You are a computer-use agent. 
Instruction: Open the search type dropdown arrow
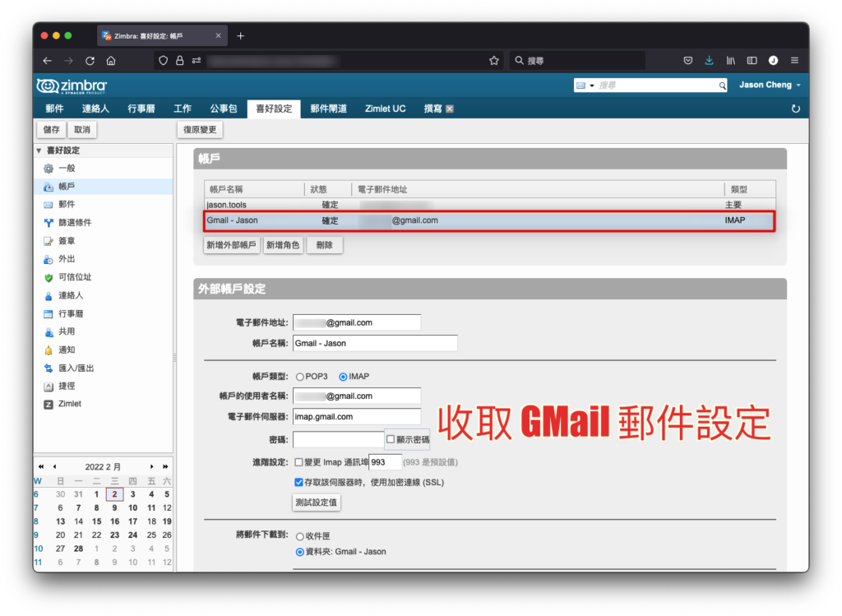(592, 86)
